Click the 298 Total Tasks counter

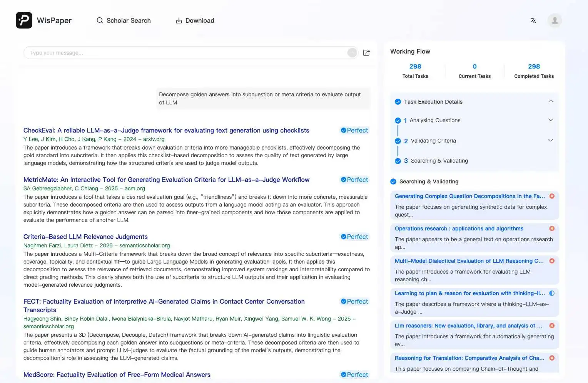tap(415, 71)
